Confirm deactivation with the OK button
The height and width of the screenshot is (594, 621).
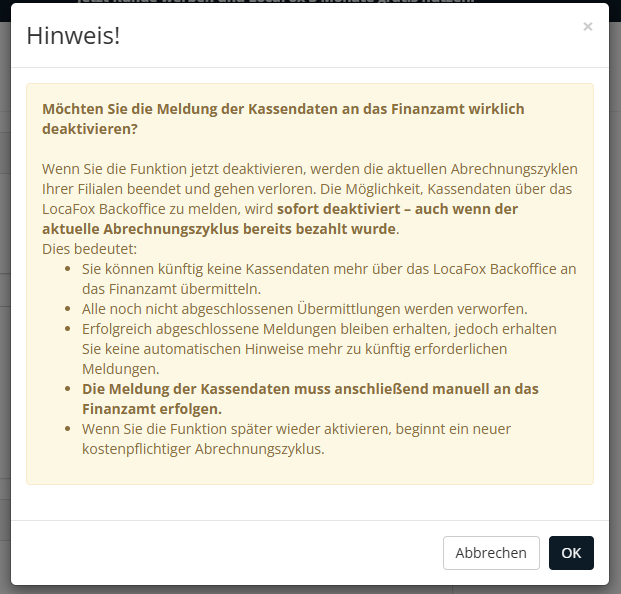571,553
